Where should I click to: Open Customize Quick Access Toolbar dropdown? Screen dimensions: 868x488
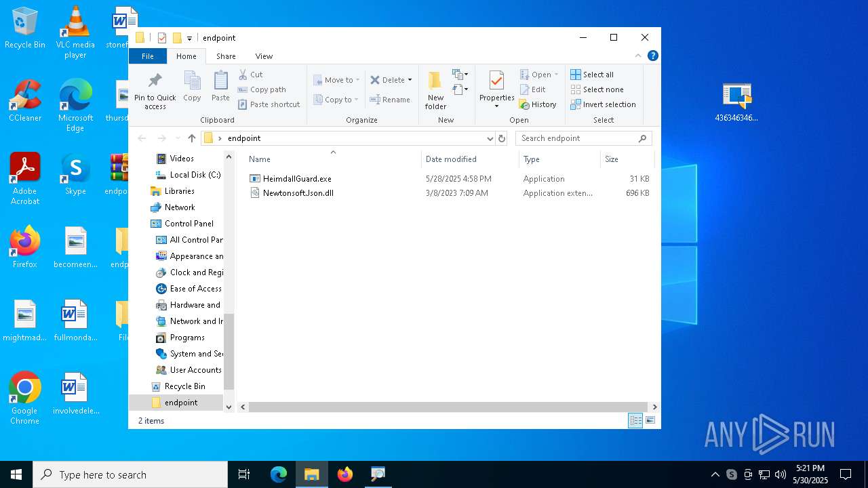pyautogui.click(x=189, y=38)
